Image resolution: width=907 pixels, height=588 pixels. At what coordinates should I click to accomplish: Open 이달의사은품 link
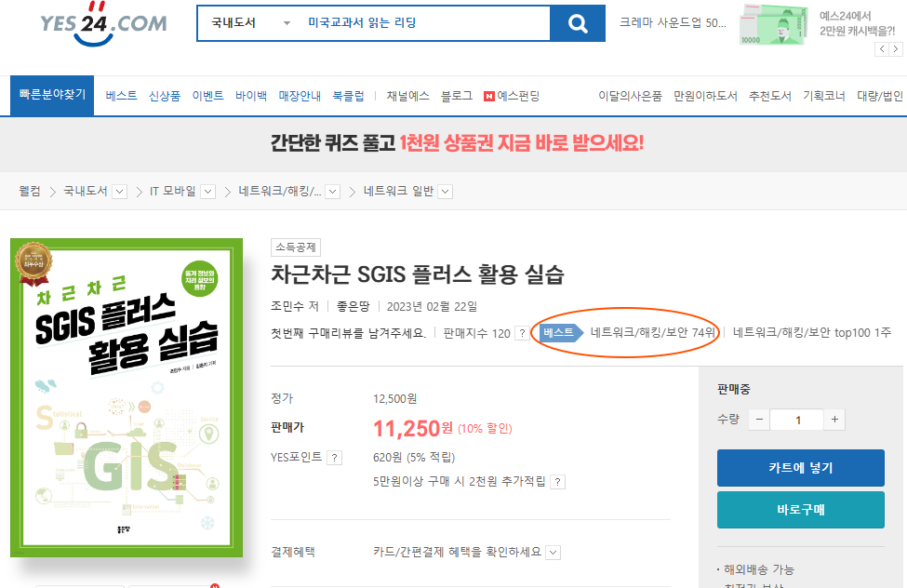point(630,96)
